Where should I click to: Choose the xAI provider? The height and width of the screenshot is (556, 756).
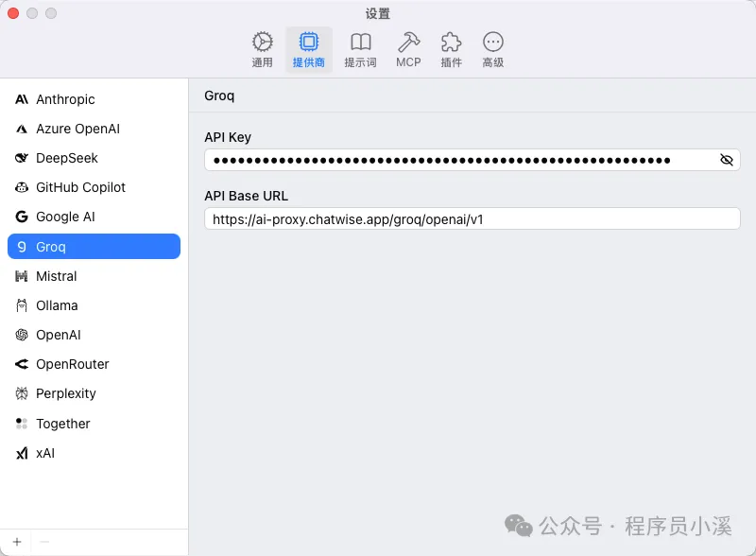[94, 453]
